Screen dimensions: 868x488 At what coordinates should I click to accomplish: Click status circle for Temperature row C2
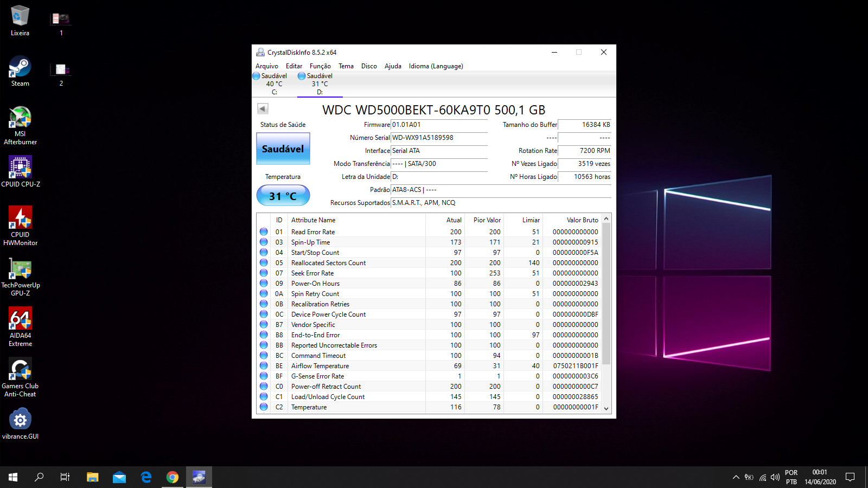[x=264, y=407]
